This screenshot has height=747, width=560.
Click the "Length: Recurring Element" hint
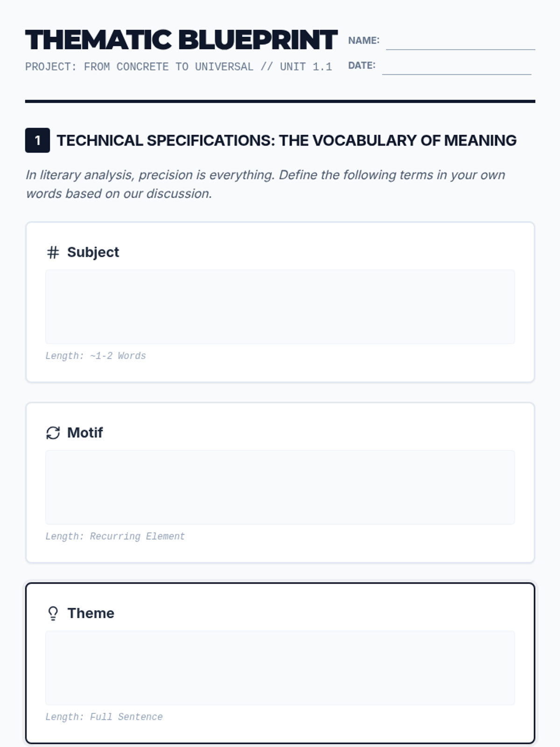point(115,536)
